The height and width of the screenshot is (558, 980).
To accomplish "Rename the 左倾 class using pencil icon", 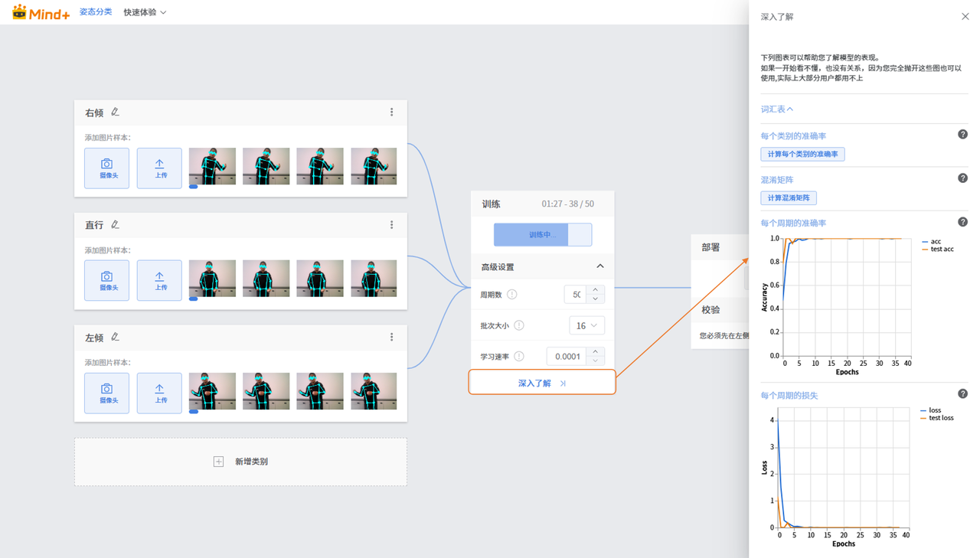I will coord(116,337).
